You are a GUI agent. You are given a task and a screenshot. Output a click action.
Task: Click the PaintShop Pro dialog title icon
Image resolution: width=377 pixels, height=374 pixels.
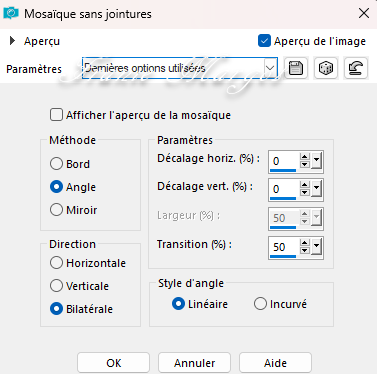[x=11, y=14]
